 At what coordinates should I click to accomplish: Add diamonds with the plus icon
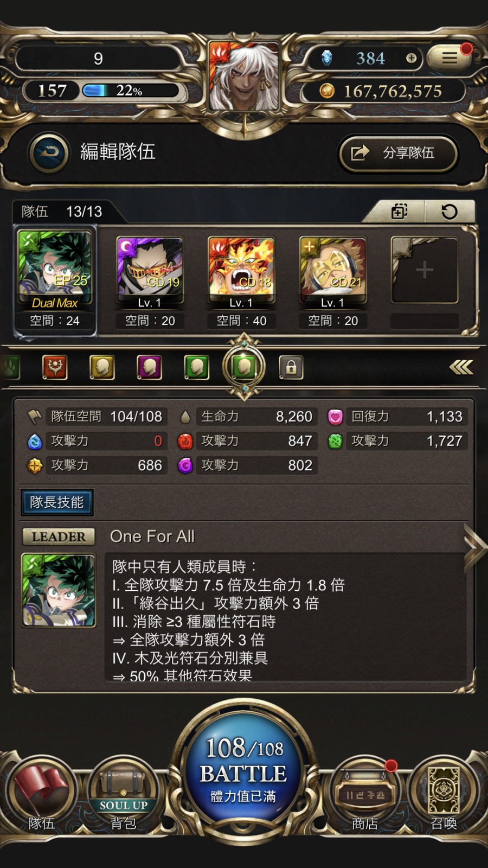412,58
